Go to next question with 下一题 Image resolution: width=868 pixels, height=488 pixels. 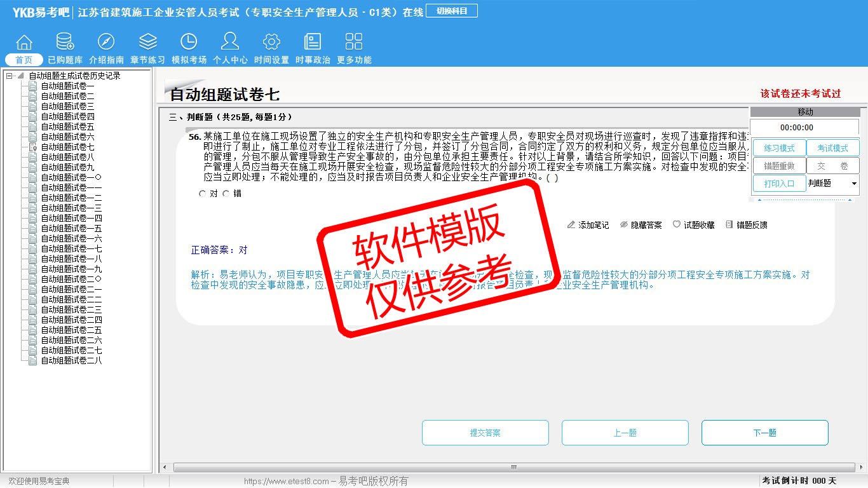click(x=764, y=433)
